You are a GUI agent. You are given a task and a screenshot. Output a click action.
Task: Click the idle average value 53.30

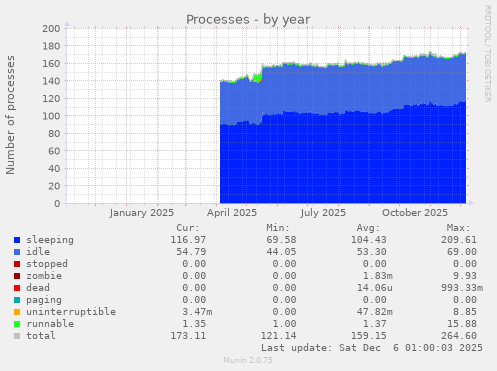click(x=372, y=252)
